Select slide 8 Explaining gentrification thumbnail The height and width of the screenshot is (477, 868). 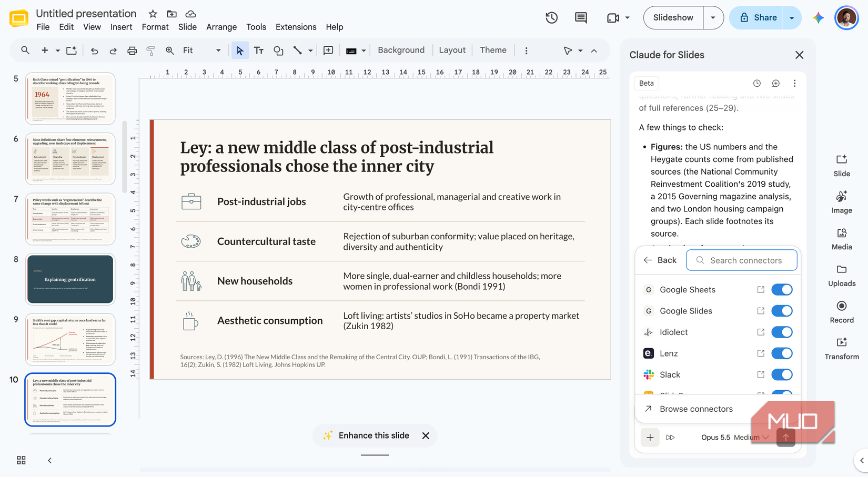tap(70, 279)
